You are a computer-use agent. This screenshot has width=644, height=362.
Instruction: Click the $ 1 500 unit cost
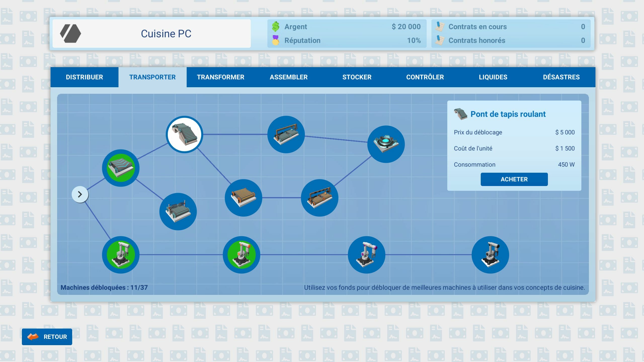click(x=565, y=148)
